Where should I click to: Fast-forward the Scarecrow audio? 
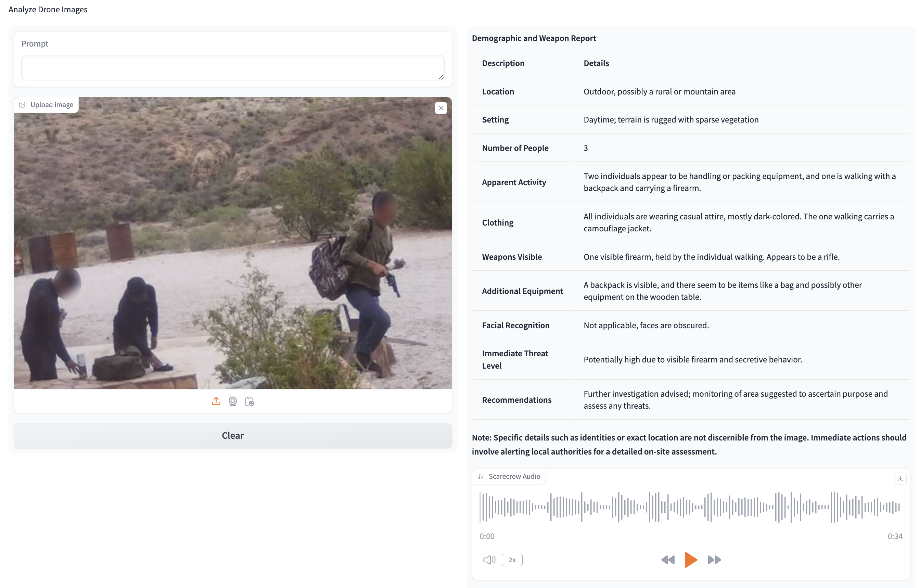click(714, 560)
